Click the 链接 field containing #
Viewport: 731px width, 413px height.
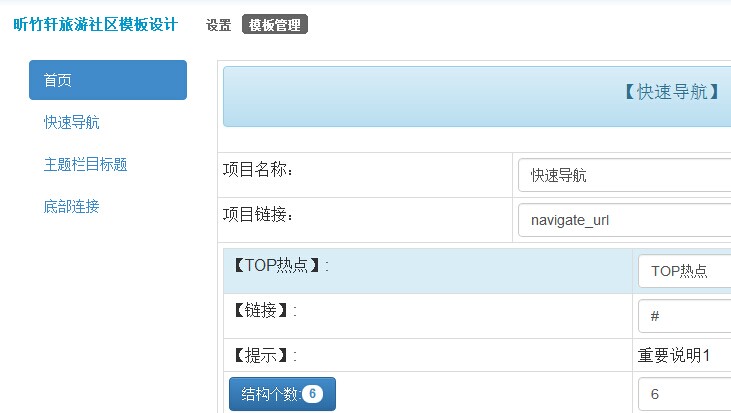[684, 316]
